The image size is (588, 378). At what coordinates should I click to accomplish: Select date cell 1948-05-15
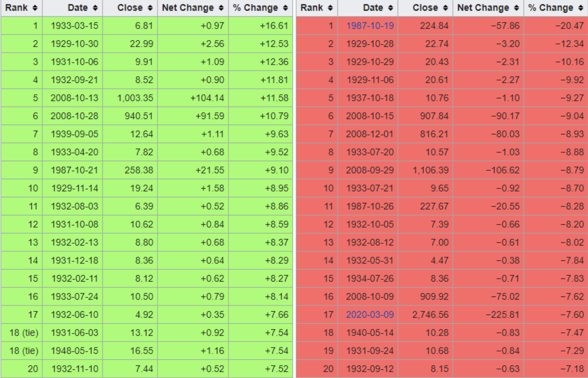coord(73,351)
